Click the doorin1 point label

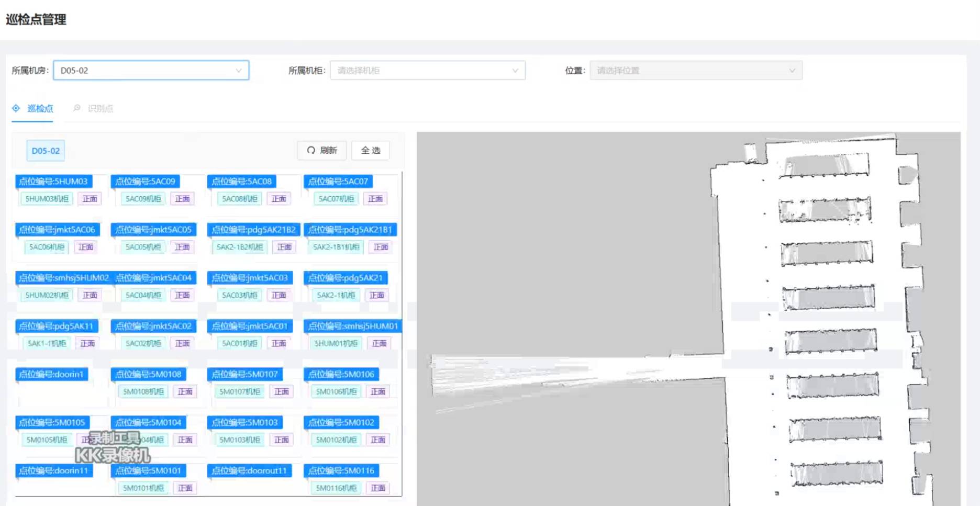click(x=51, y=374)
